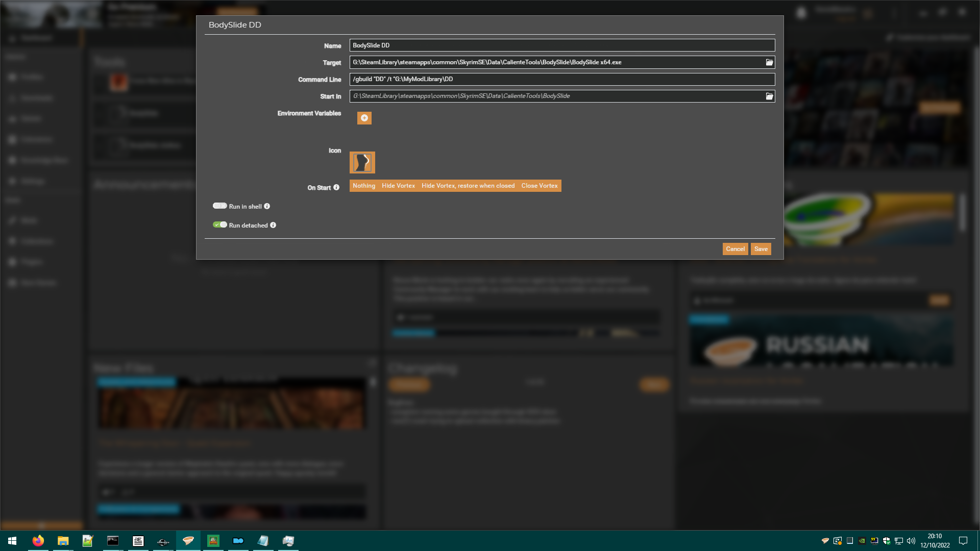Save the BodySlide DD tool settings
The height and width of the screenshot is (551, 980).
761,249
